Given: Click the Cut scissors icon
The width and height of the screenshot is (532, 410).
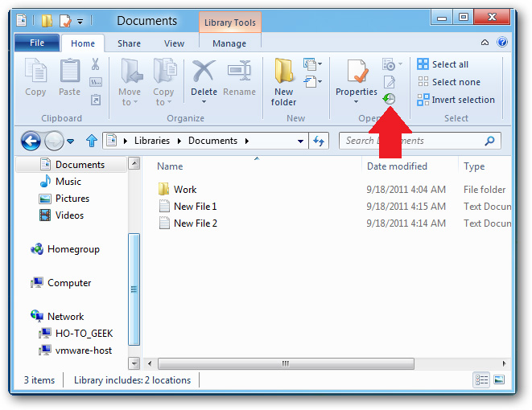Looking at the screenshot, I should [95, 64].
